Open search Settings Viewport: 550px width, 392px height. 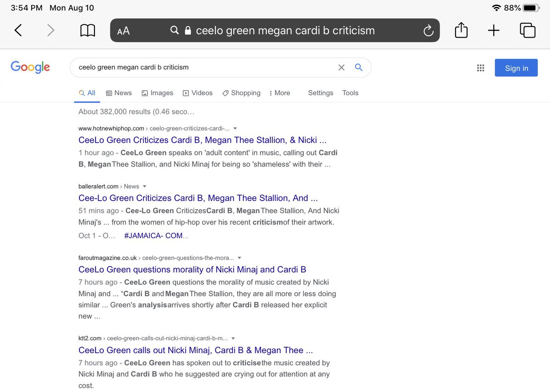tap(320, 93)
